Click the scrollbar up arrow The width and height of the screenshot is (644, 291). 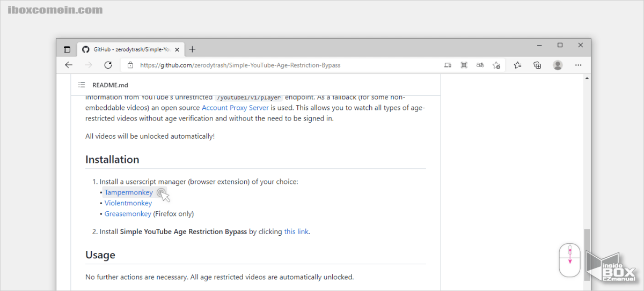point(587,79)
